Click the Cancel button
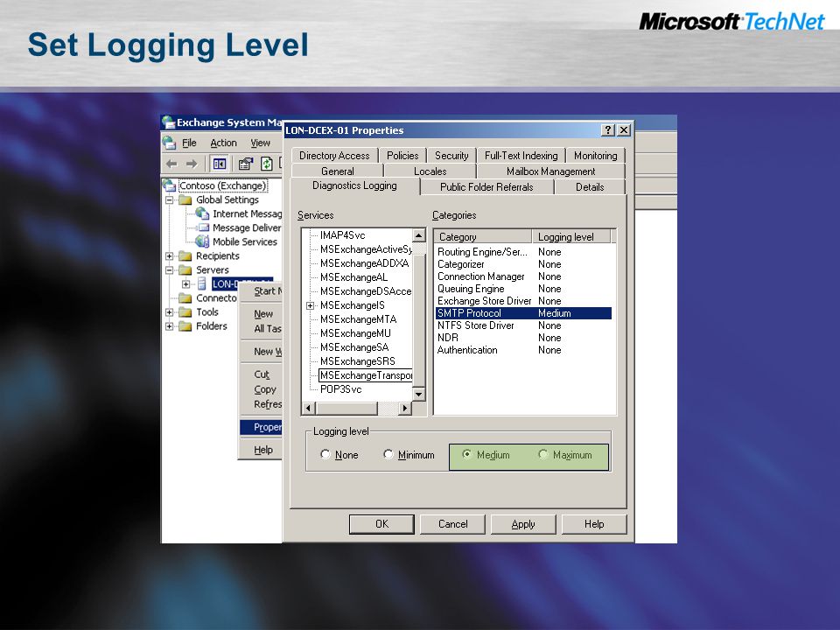This screenshot has width=840, height=630. click(x=452, y=524)
